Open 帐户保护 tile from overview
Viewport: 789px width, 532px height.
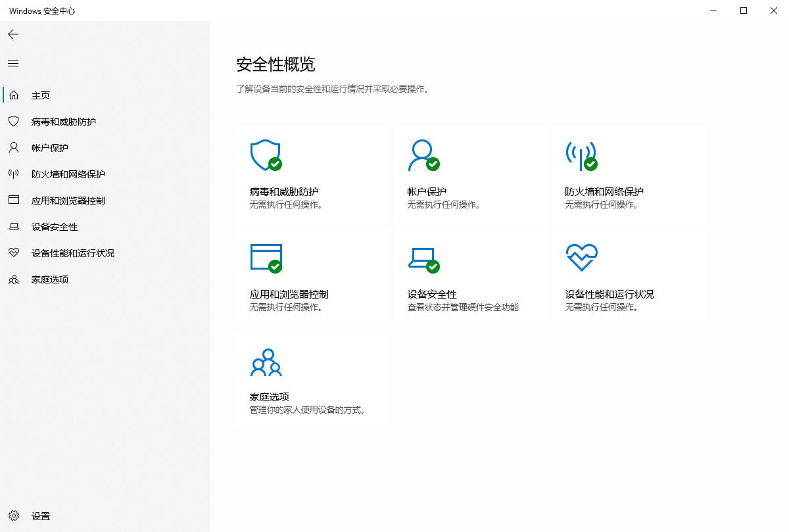[471, 174]
